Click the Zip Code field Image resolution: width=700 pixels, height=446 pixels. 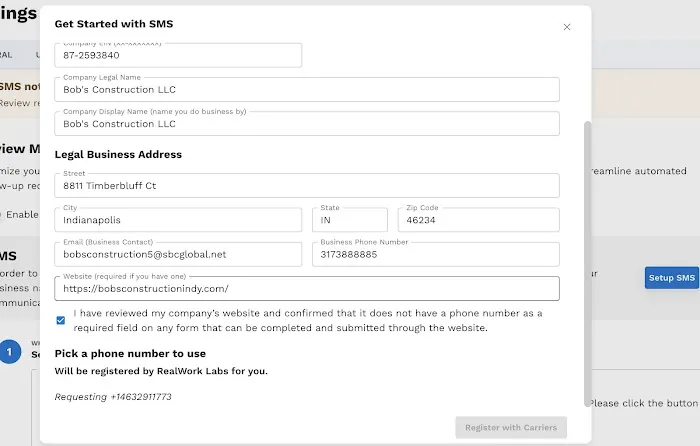pos(478,220)
